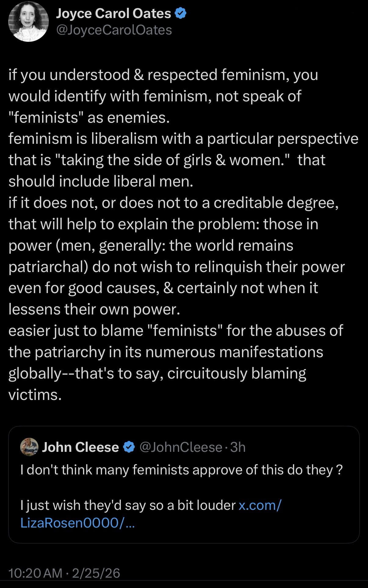Click the 2/25/26 post date
Viewport: 368px width, 588px height.
[96, 573]
